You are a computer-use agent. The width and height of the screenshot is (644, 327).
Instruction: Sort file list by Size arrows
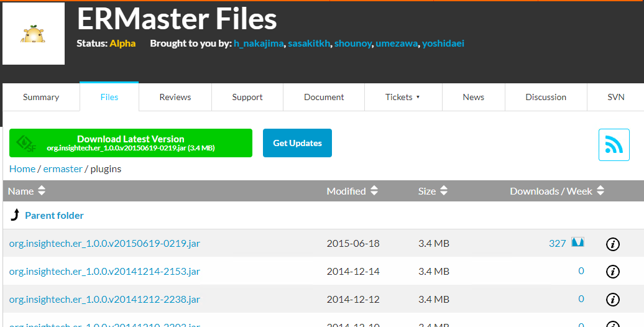(444, 191)
